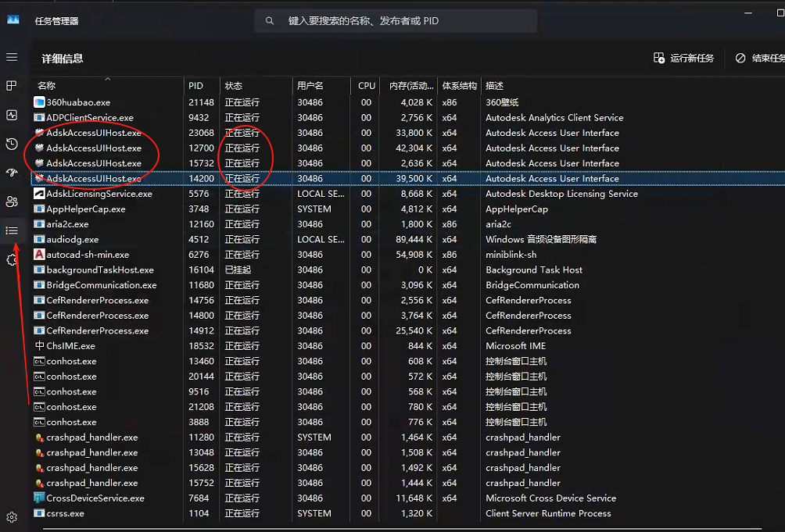Click the PID cell 14200
Viewport: 785px width, 532px height.
201,178
